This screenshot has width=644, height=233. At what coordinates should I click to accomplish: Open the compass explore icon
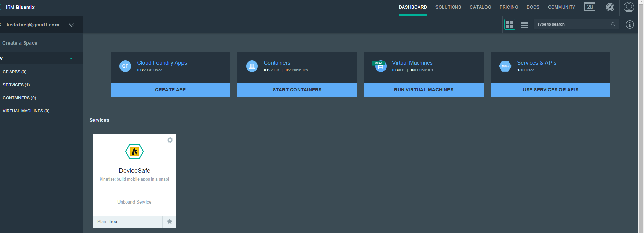tap(610, 7)
